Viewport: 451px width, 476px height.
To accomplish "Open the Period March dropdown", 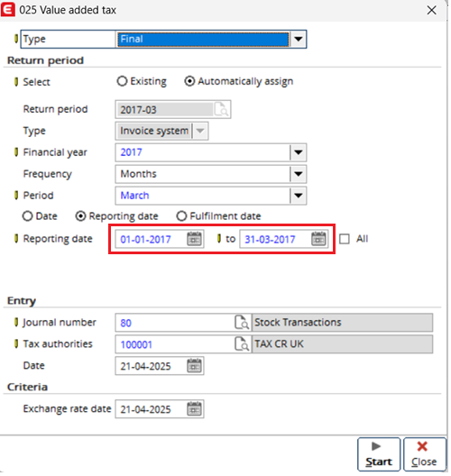I will 299,196.
